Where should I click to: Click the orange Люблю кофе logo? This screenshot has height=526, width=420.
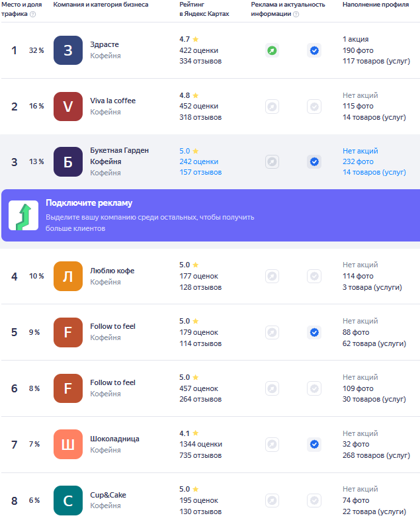(68, 276)
